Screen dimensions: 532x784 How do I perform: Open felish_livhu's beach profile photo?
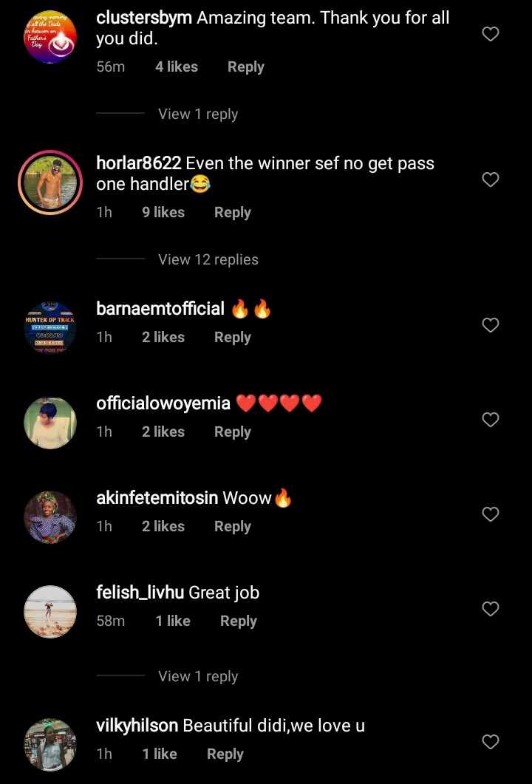[x=50, y=612]
